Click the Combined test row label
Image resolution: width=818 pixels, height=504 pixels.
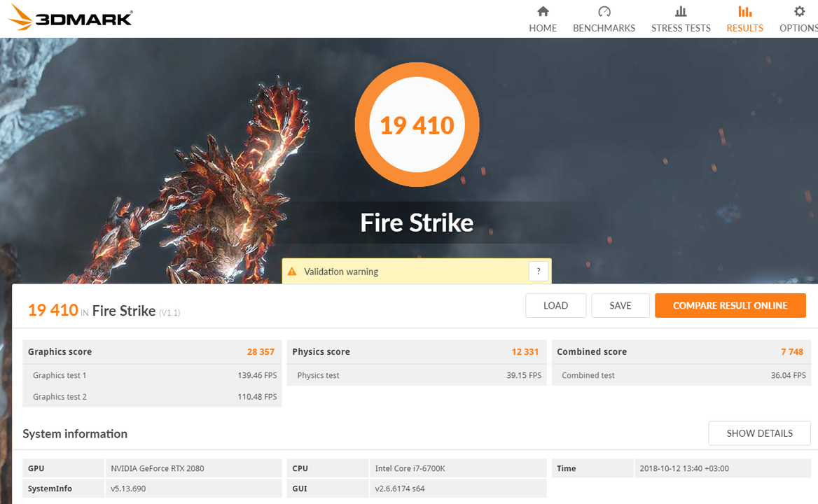click(x=588, y=375)
